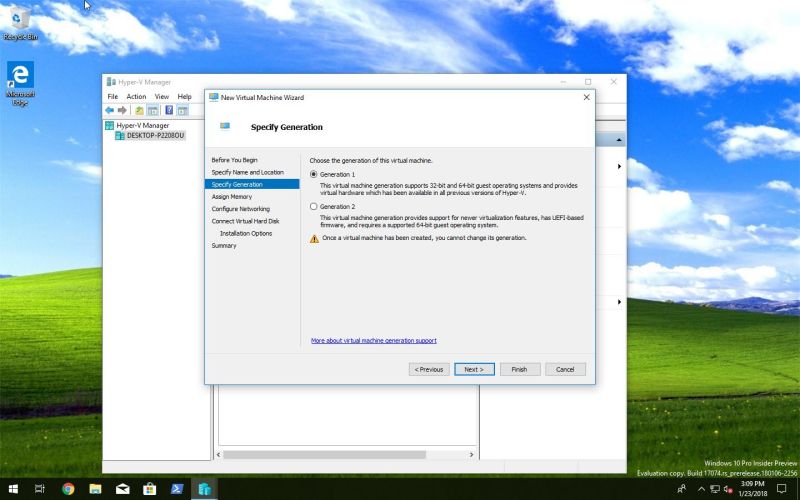Open the Windows Start menu
The width and height of the screenshot is (800, 500).
13,489
